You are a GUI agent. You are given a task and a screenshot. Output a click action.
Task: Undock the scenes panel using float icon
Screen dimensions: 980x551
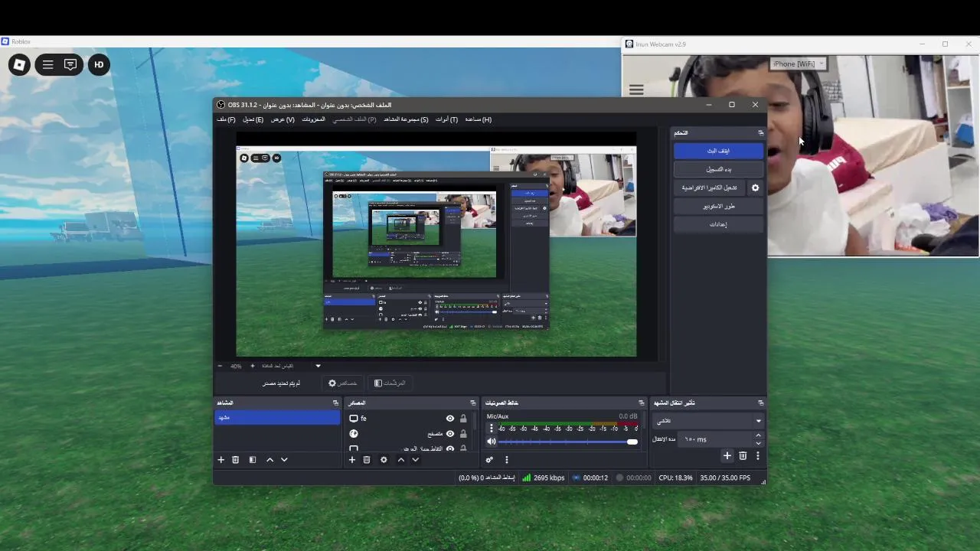click(x=335, y=403)
